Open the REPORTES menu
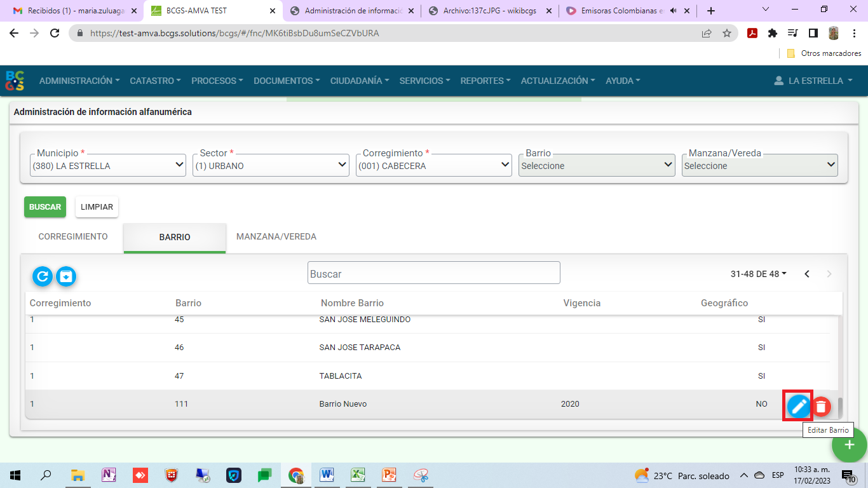 pyautogui.click(x=486, y=81)
